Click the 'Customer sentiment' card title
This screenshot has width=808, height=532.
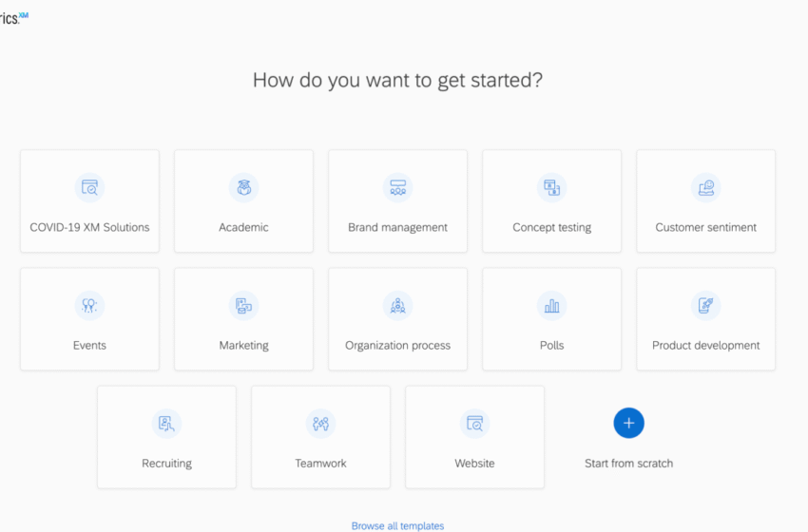coord(705,228)
